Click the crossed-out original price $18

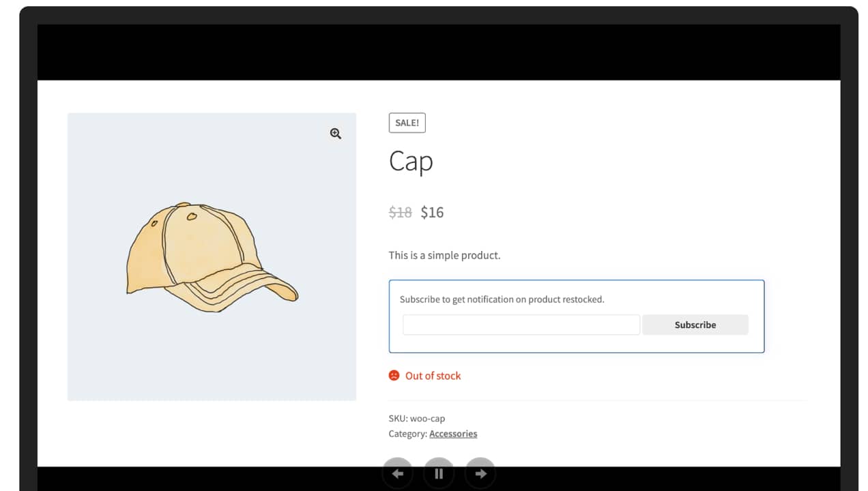click(x=401, y=212)
